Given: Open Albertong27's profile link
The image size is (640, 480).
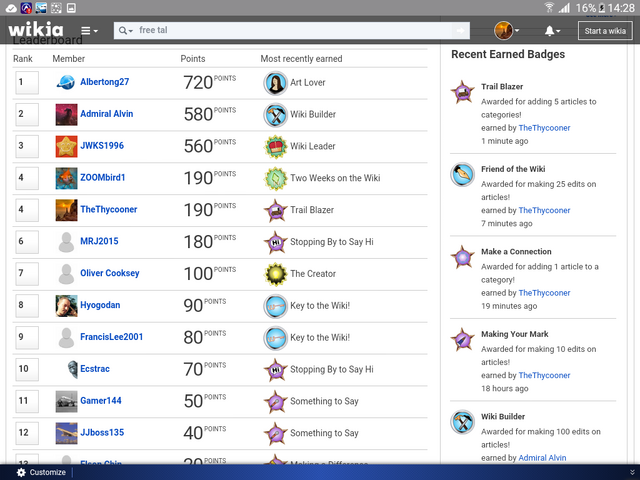Looking at the screenshot, I should pyautogui.click(x=104, y=82).
